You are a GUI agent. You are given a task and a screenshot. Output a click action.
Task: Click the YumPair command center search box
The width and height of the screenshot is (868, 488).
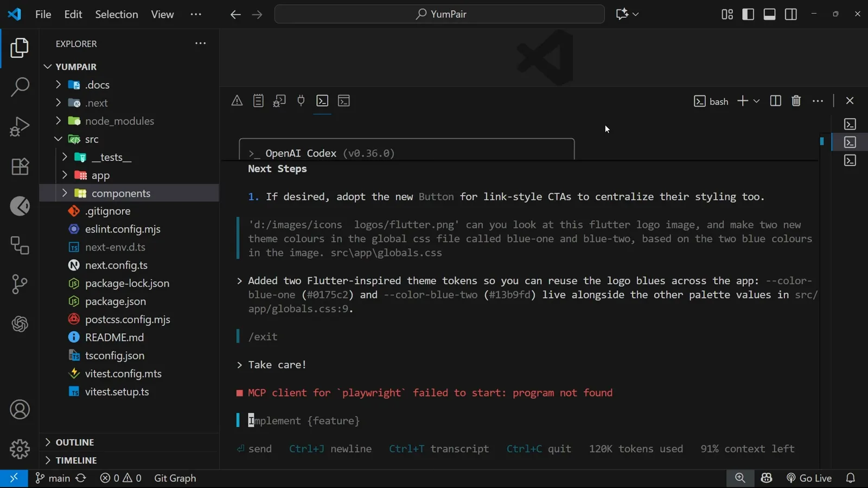(439, 14)
